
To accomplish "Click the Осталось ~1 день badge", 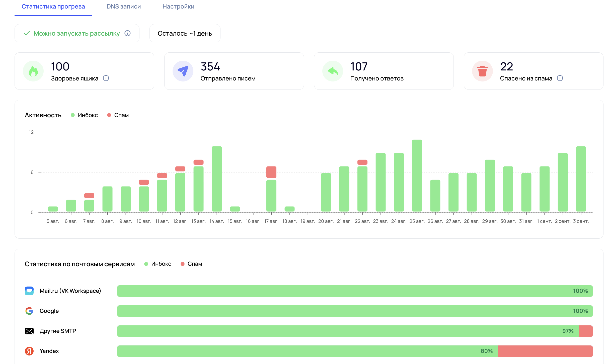I will click(185, 33).
